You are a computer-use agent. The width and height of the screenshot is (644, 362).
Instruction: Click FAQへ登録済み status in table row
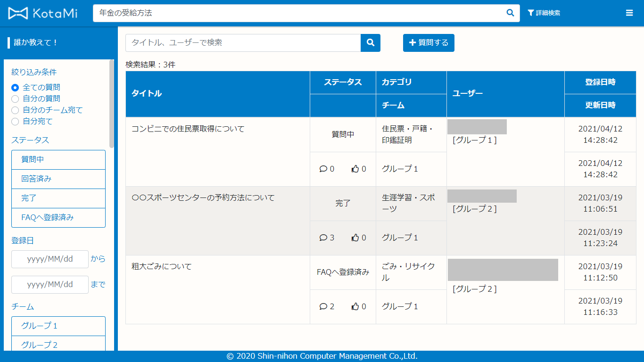pyautogui.click(x=343, y=272)
